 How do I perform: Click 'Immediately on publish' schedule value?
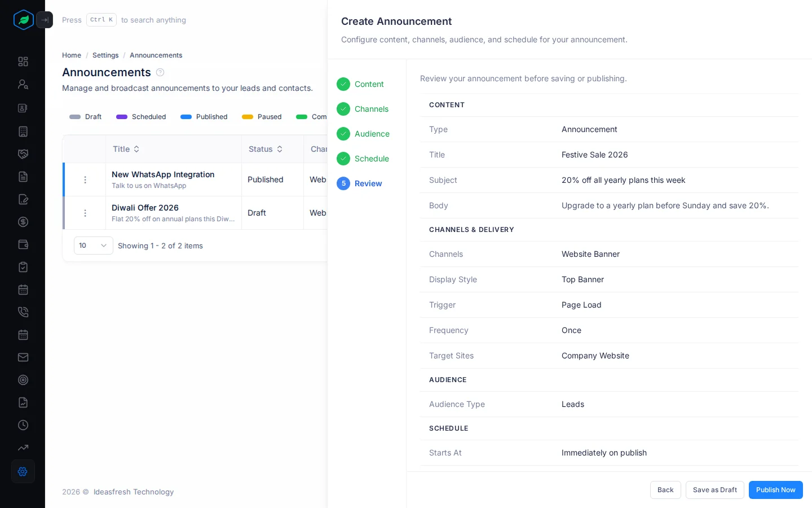click(x=604, y=453)
